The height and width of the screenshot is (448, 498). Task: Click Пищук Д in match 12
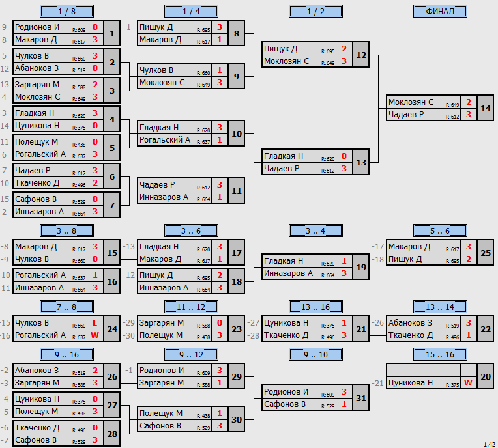tap(281, 49)
